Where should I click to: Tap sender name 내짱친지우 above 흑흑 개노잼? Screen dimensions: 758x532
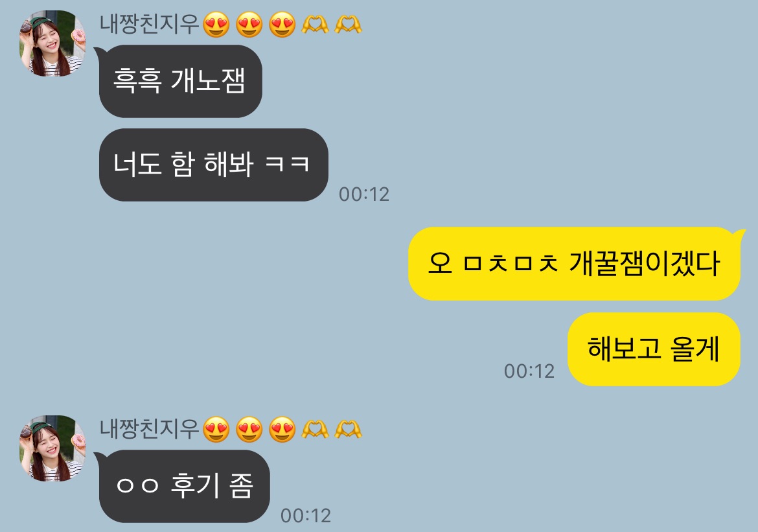tap(150, 24)
